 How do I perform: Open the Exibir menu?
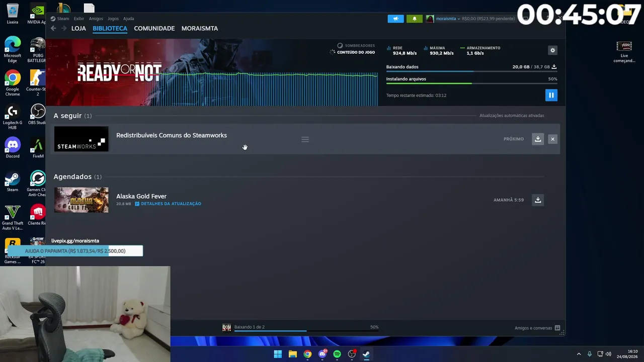pos(79,19)
